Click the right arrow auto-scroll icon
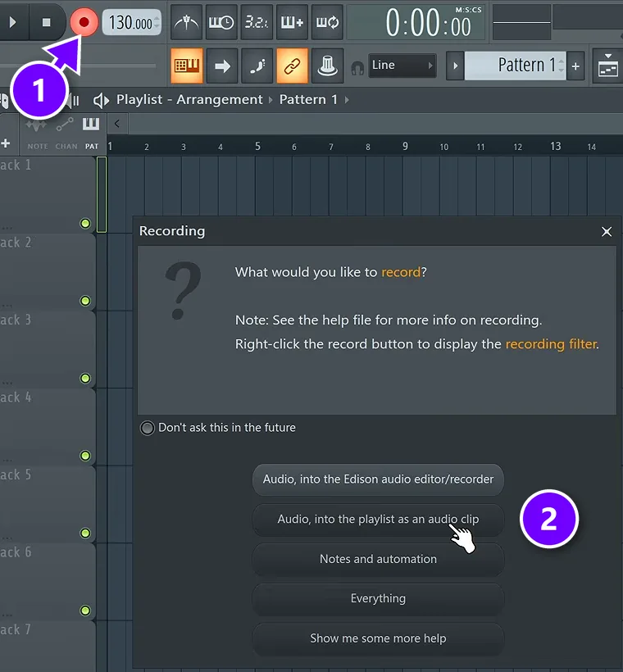This screenshot has height=672, width=623. tap(222, 66)
